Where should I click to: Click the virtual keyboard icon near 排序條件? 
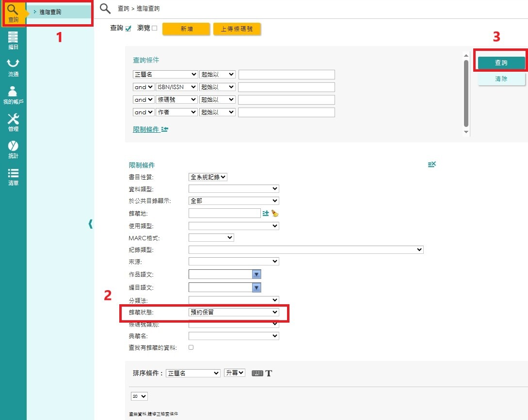pos(257,373)
